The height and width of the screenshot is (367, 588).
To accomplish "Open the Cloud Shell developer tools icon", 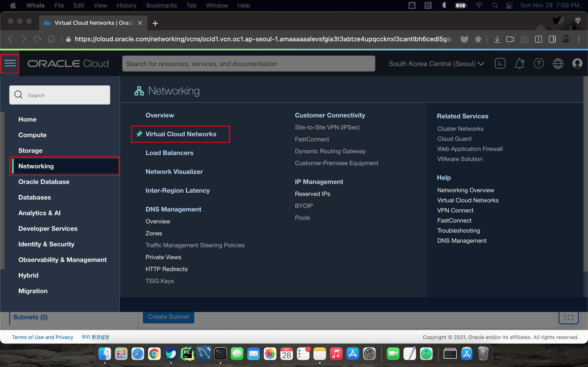I will (x=500, y=64).
